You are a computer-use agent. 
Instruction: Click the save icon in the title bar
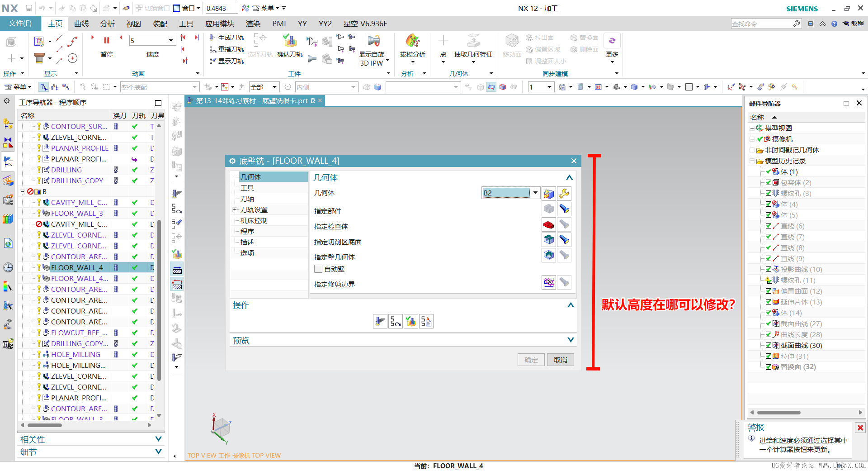29,8
